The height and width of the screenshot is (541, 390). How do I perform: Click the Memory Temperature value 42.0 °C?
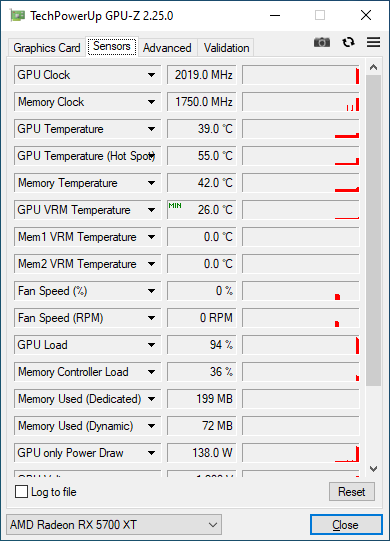coord(202,183)
